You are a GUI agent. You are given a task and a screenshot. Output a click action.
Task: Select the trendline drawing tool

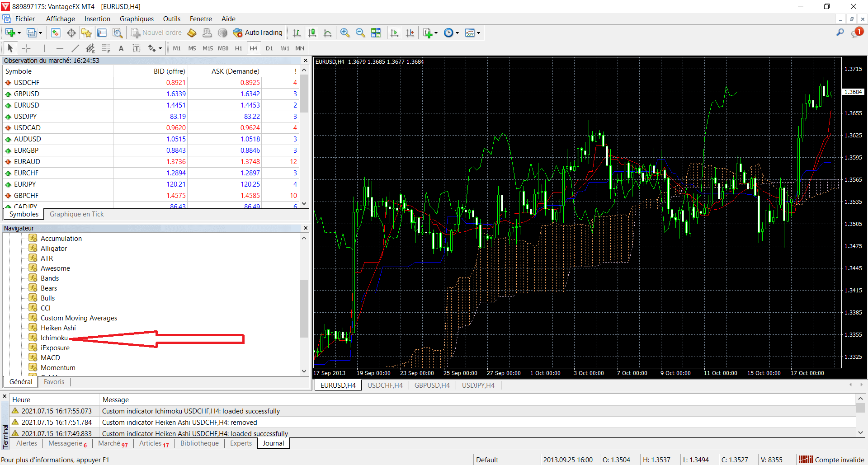(75, 48)
